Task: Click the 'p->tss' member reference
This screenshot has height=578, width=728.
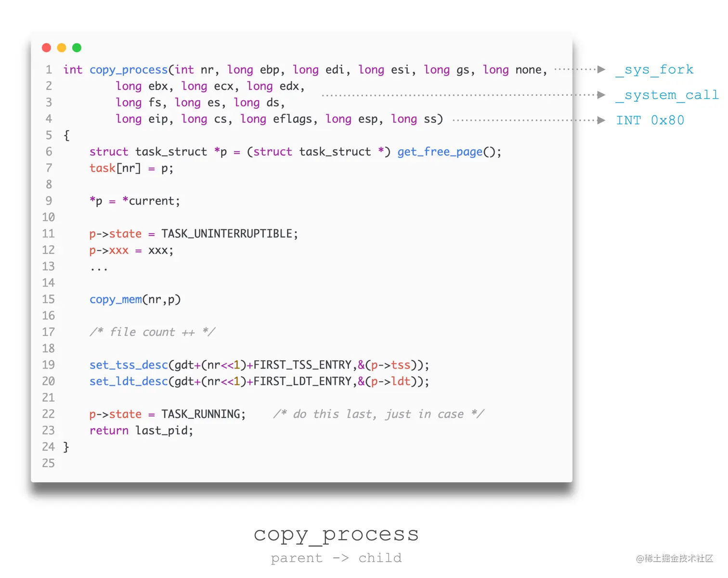Action: [x=390, y=365]
